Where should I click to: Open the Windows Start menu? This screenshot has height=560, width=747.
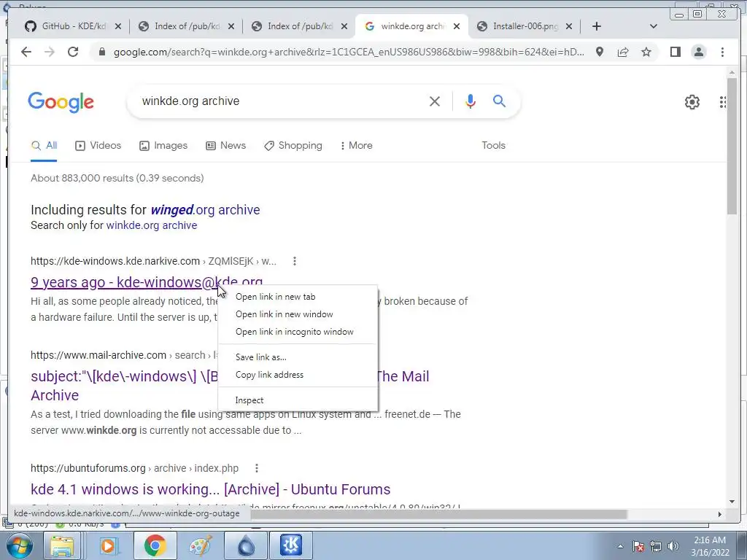click(x=20, y=545)
